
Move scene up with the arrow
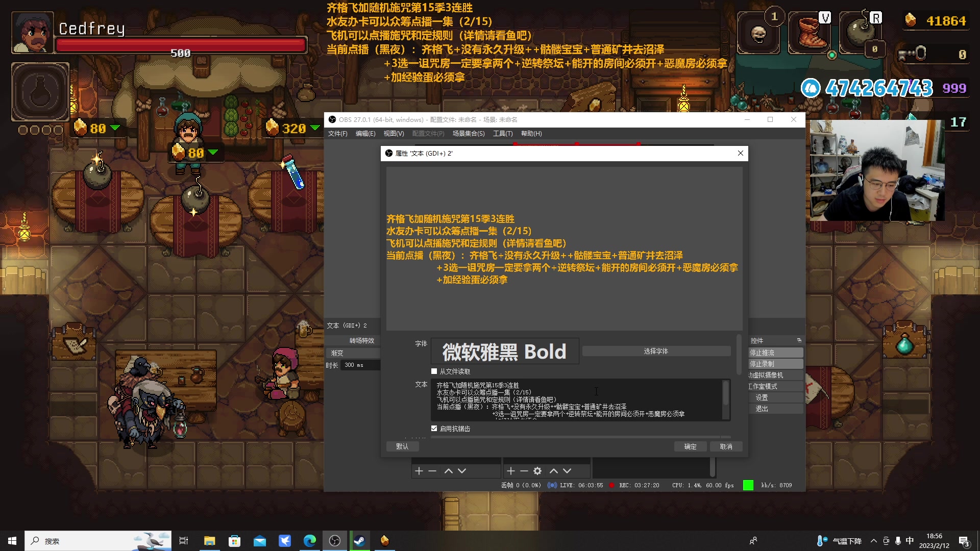449,471
